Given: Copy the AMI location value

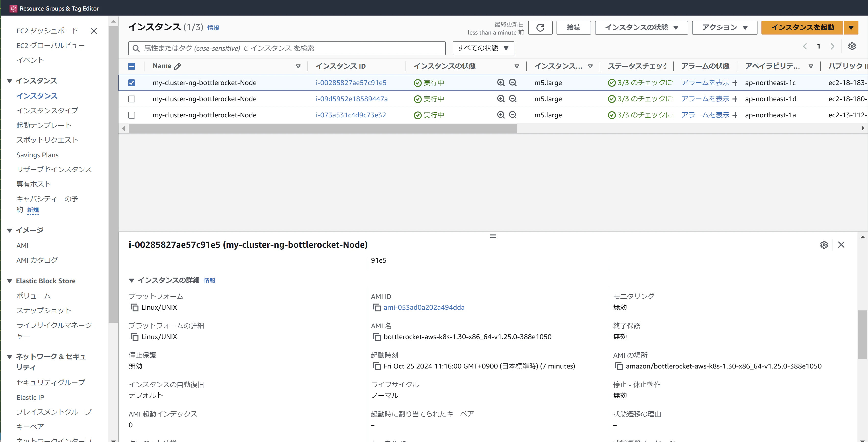Looking at the screenshot, I should [619, 366].
